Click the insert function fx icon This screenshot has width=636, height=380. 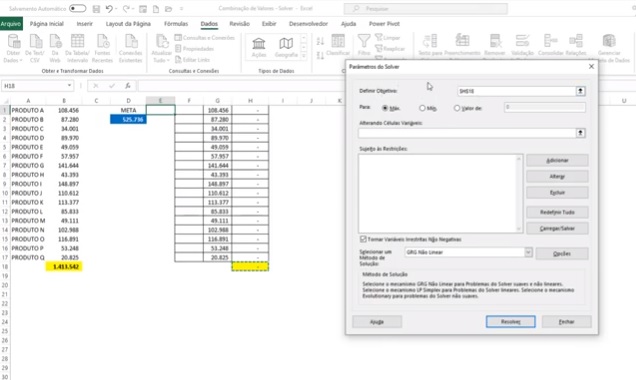pyautogui.click(x=127, y=86)
